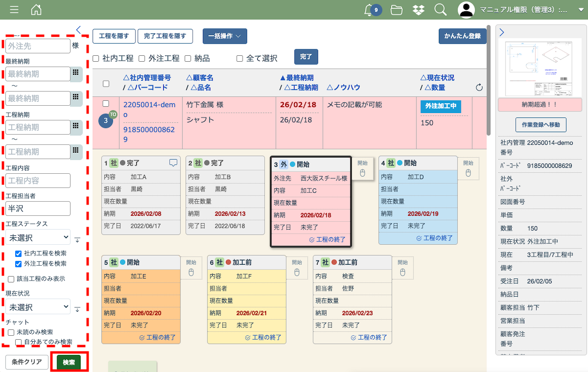
Task: Open the hamburger menu icon
Action: click(14, 10)
